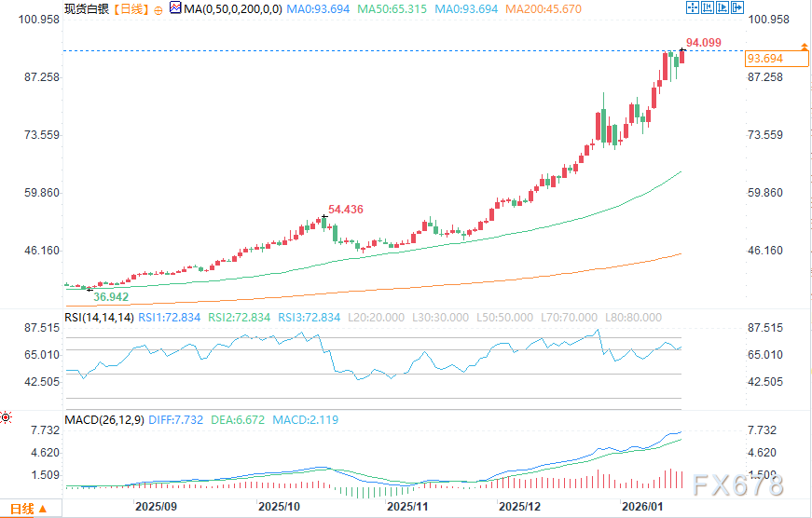The image size is (812, 518).
Task: Click the MACD(26,12,9) indicator label
Action: click(103, 420)
